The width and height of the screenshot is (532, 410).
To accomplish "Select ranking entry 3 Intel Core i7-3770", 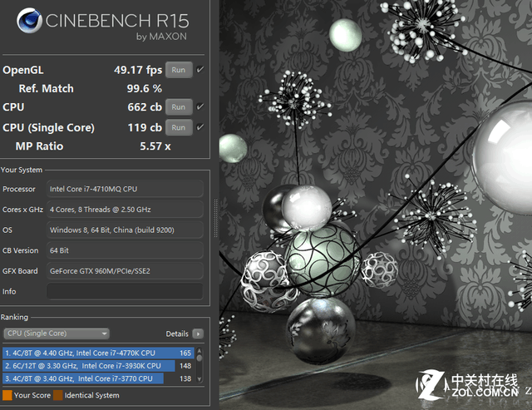I will pyautogui.click(x=98, y=378).
